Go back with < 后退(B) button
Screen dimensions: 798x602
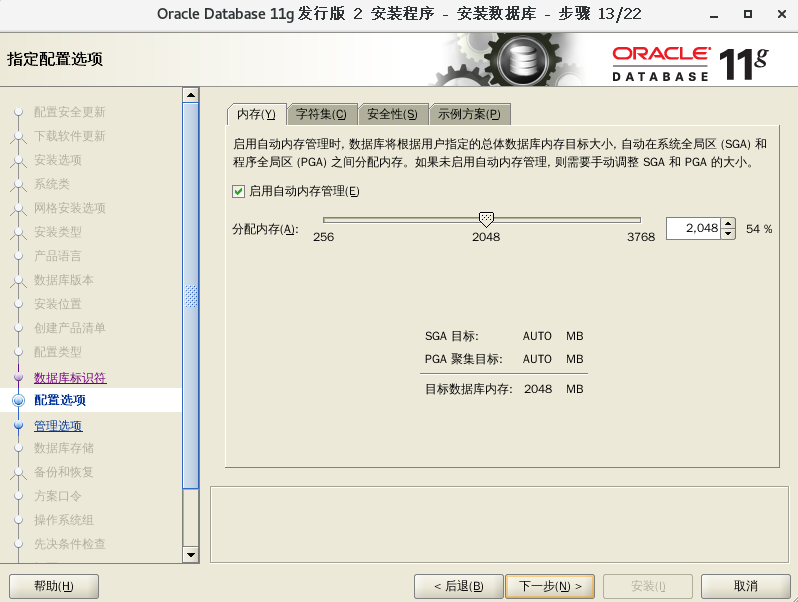(459, 586)
